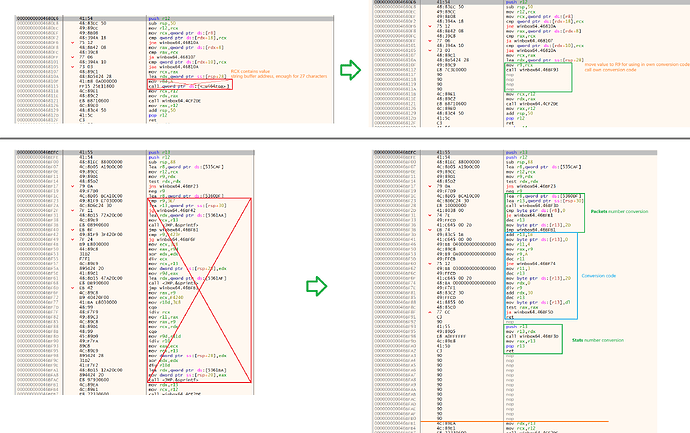Select the 'cmp r9,3E7' instruction

point(162,201)
